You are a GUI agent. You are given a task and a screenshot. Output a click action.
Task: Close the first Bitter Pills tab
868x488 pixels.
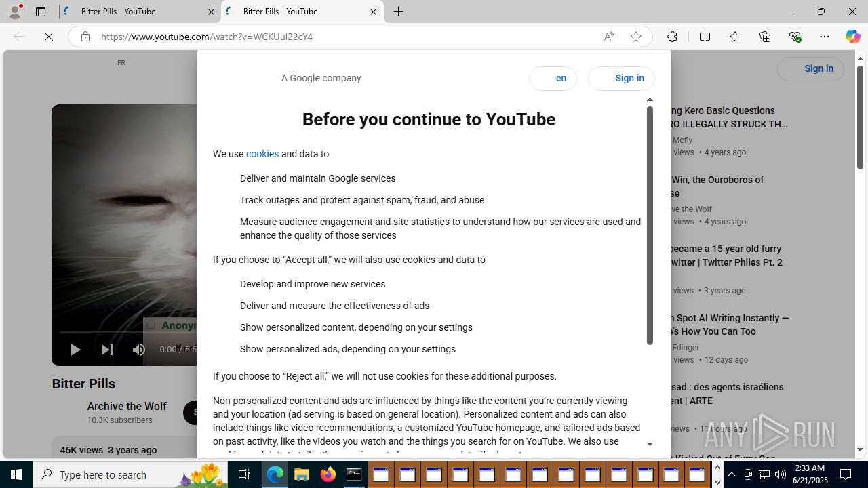(x=211, y=12)
